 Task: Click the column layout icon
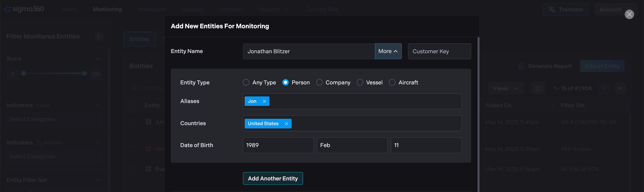[x=538, y=89]
